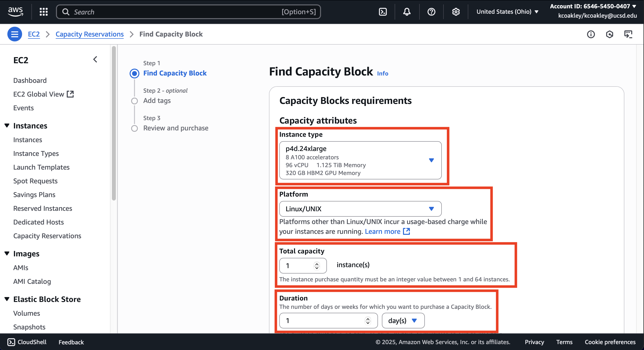Screen dimensions: 644x350
Task: Open Spot Requests in the sidebar
Action: 35,181
